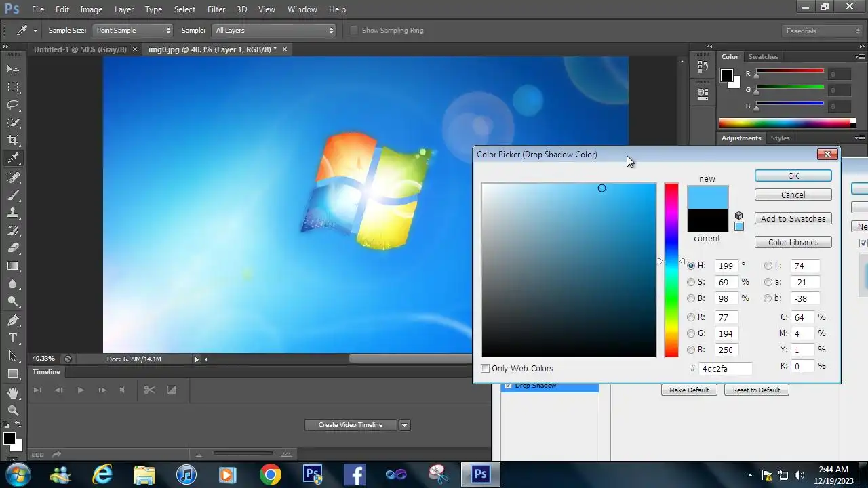Open the Properties panel icon below History
The height and width of the screenshot is (488, 868).
tap(703, 94)
